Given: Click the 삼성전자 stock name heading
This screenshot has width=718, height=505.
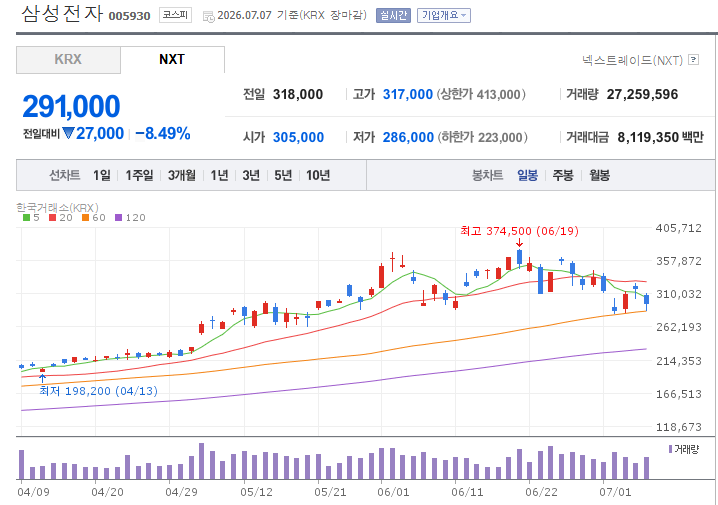Looking at the screenshot, I should coord(62,13).
